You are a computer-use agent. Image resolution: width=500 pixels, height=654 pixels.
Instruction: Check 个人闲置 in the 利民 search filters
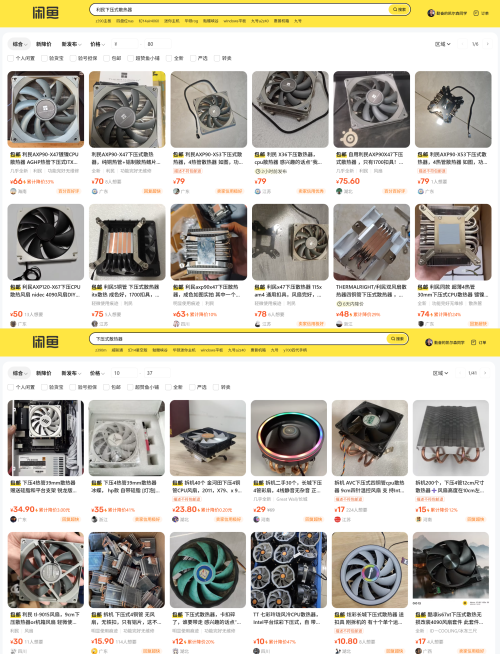click(21, 58)
